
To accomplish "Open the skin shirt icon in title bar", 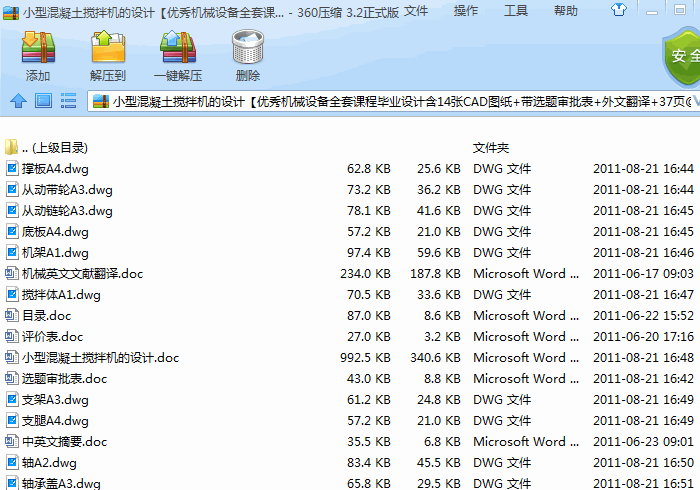I will click(x=619, y=9).
